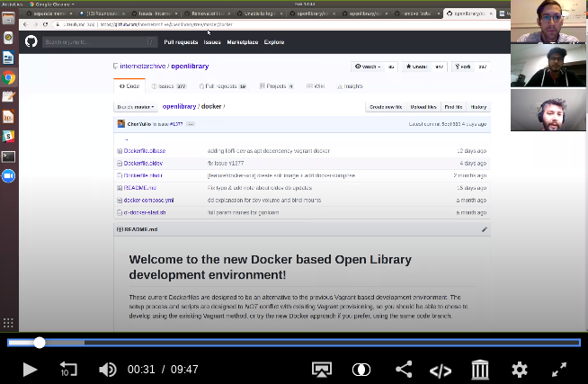588x384 pixels.
Task: Open the Zoom icon in the dock
Action: 8,176
